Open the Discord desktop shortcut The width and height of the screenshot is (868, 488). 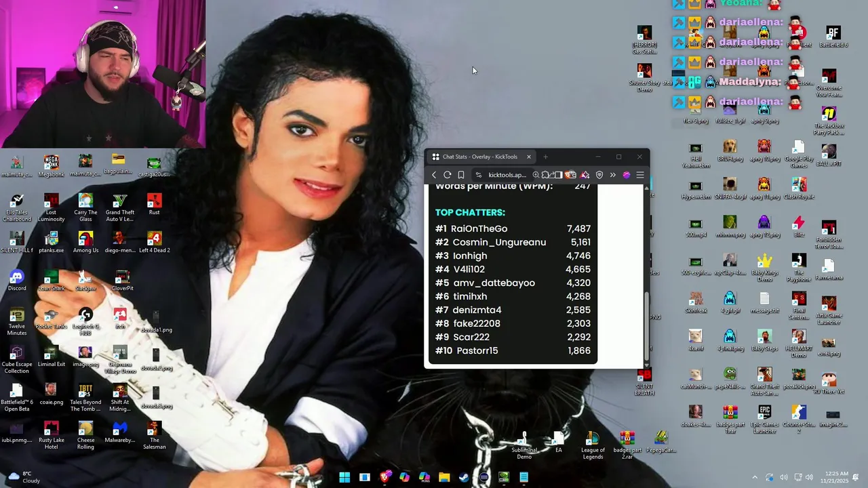click(17, 281)
